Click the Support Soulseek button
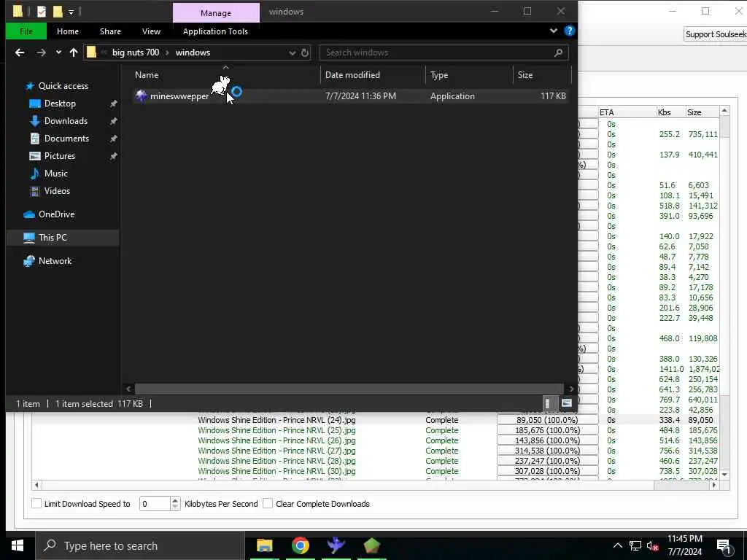The width and height of the screenshot is (747, 560). click(716, 34)
